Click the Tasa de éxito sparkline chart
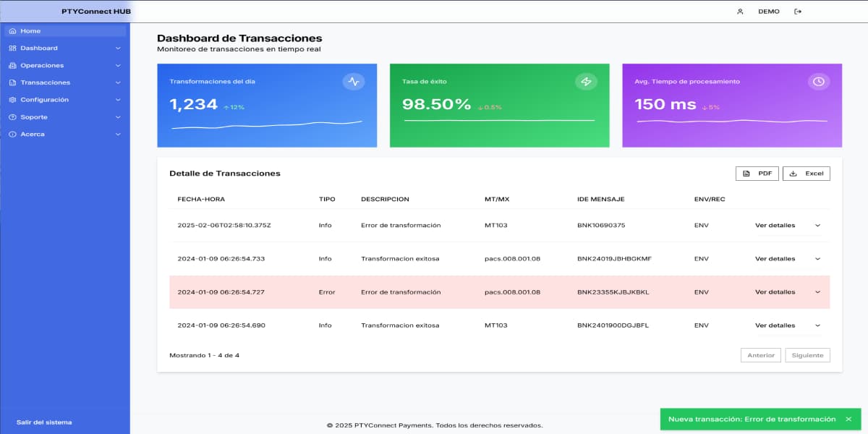 499,120
